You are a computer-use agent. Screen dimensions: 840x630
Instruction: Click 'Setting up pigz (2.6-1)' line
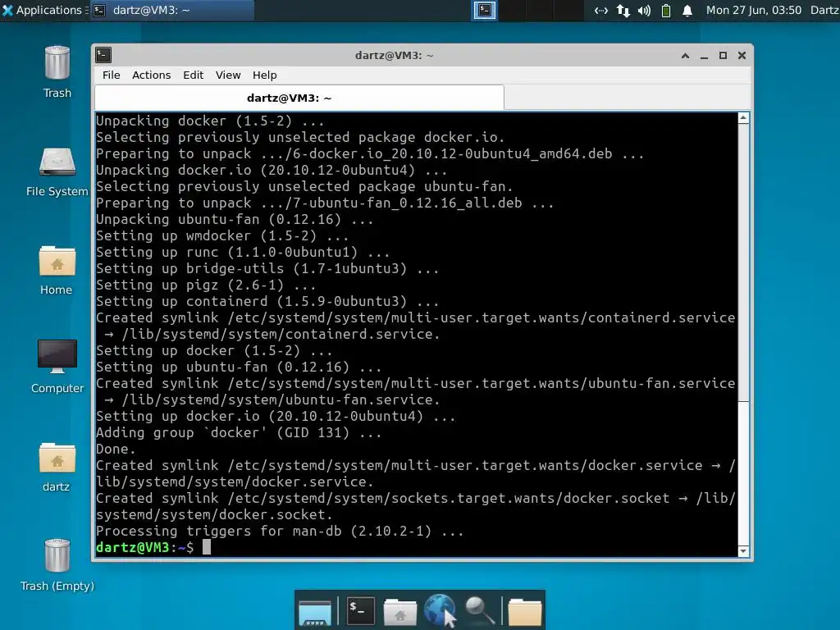[205, 285]
